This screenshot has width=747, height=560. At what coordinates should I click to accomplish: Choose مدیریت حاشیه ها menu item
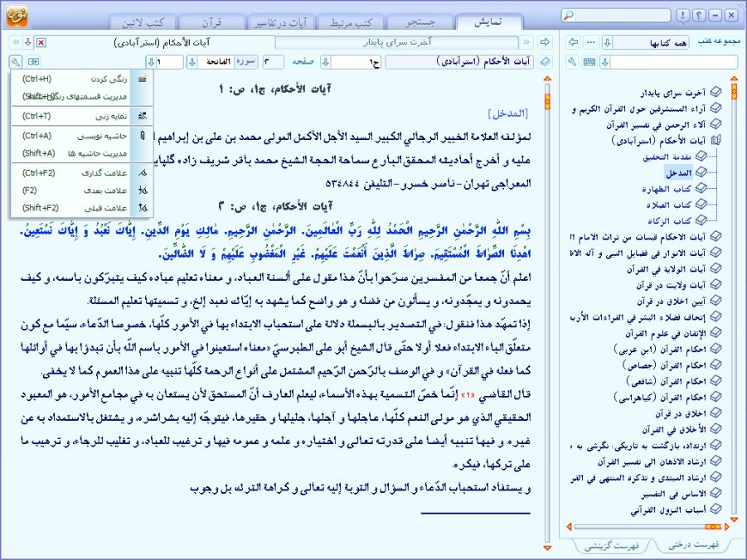[x=81, y=153]
